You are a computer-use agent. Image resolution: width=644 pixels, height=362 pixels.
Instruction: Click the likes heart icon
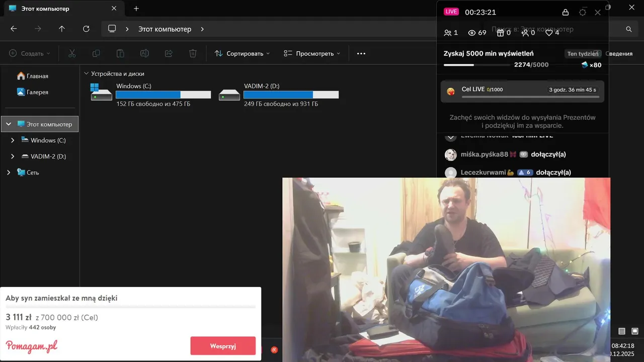click(x=549, y=33)
